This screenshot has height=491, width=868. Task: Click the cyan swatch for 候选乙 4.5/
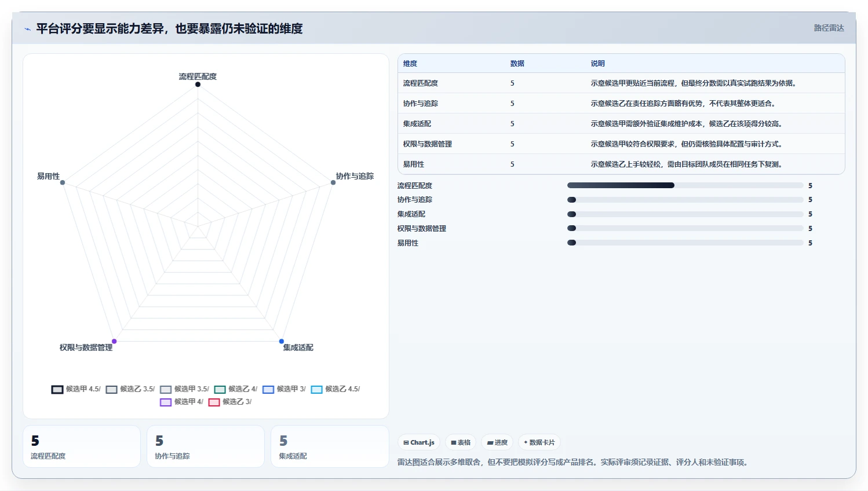(316, 390)
